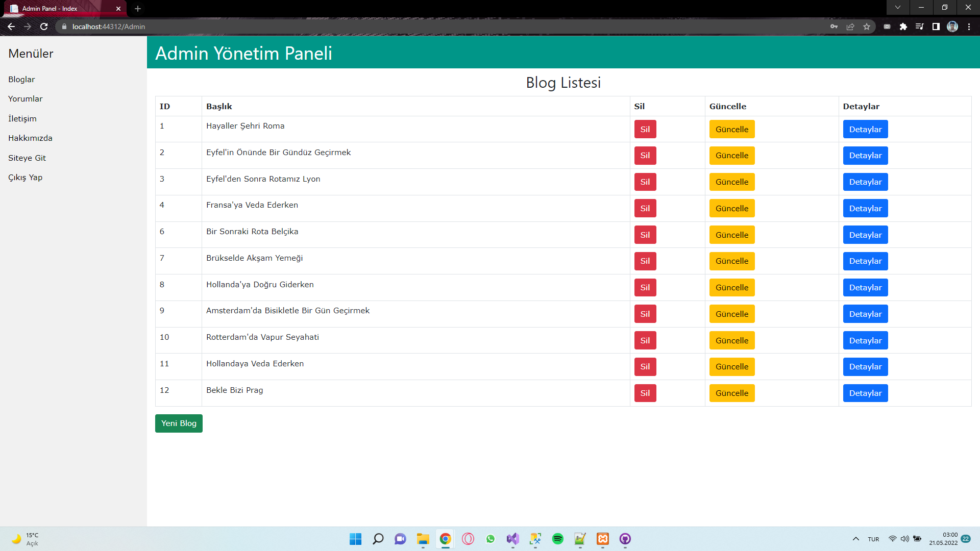The height and width of the screenshot is (551, 980).
Task: Open the password key icon
Action: click(834, 27)
